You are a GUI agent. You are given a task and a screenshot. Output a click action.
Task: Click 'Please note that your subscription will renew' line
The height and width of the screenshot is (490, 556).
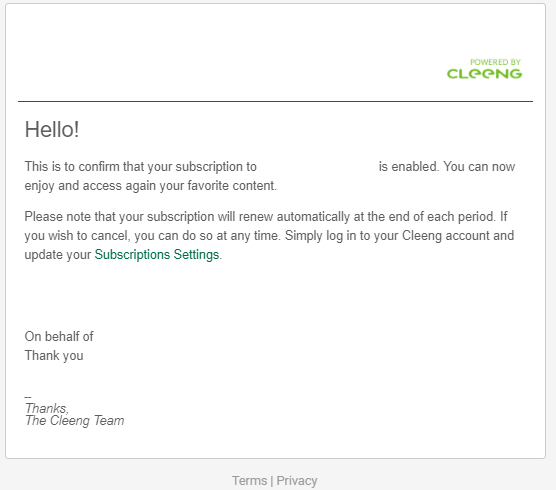tap(266, 216)
